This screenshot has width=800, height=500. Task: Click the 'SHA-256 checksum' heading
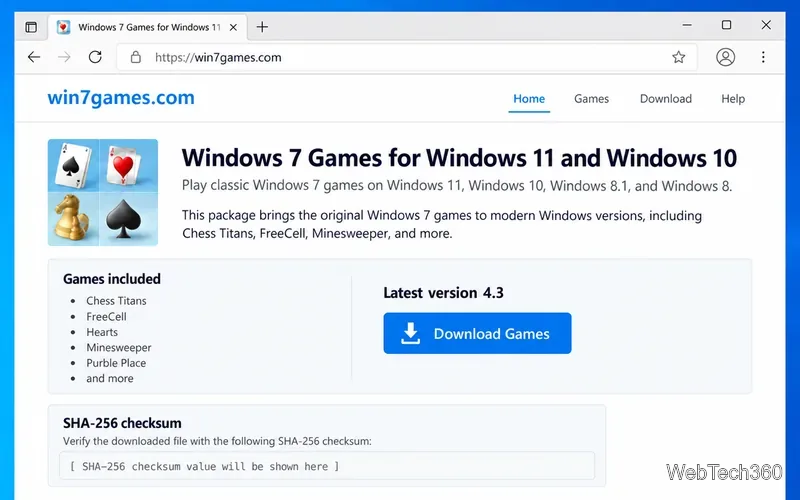click(122, 423)
